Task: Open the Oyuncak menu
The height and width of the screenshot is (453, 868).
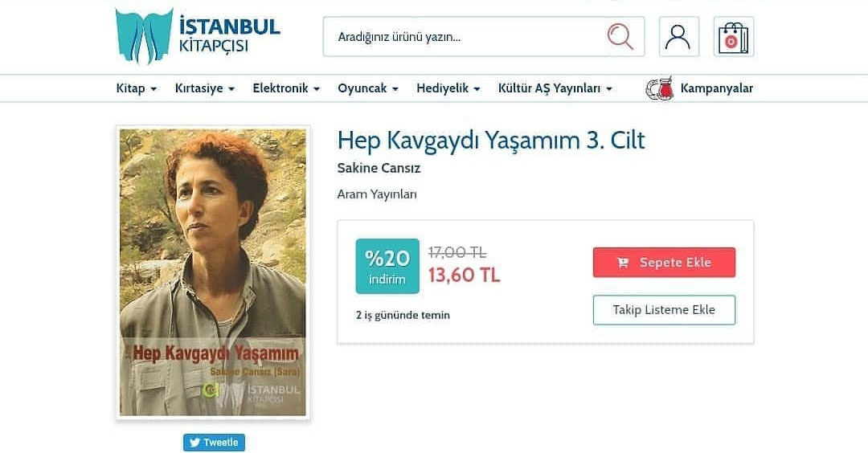Action: point(368,88)
